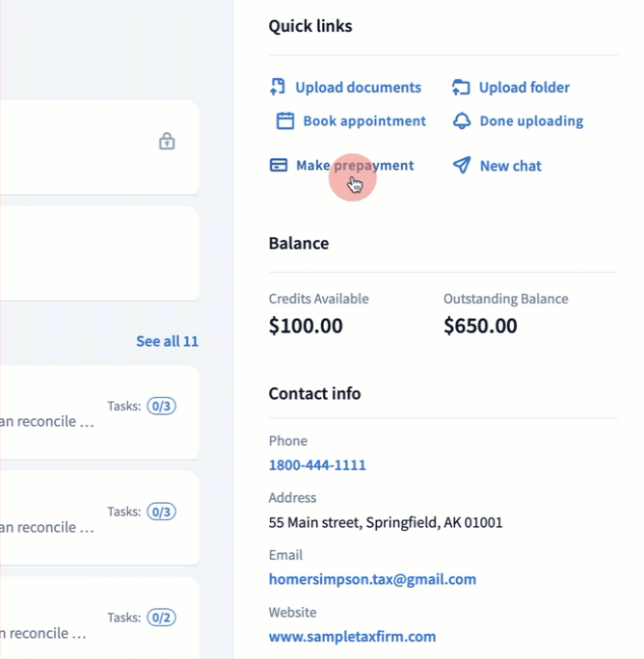Click the paper plane icon beside New chat

click(x=462, y=166)
